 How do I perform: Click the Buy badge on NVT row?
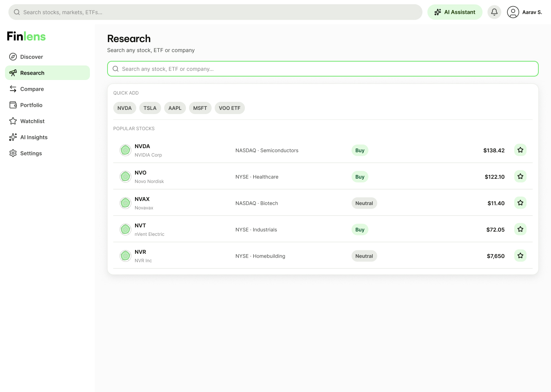point(360,230)
